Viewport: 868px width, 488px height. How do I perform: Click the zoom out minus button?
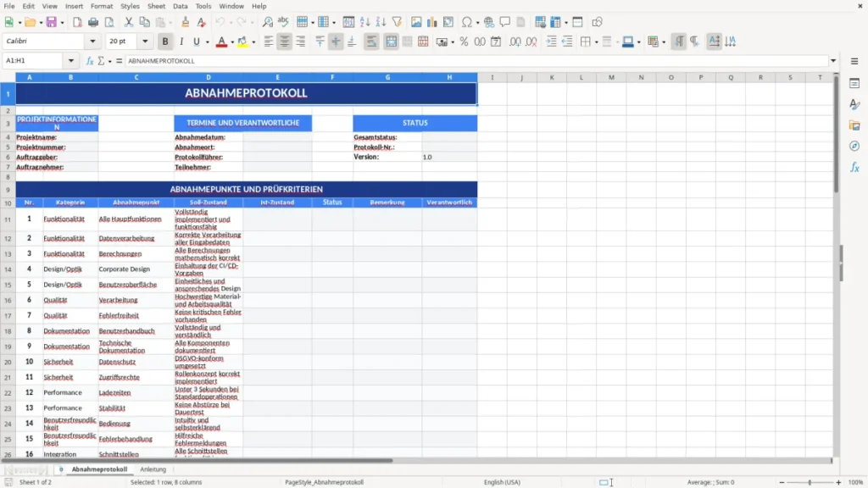point(782,482)
